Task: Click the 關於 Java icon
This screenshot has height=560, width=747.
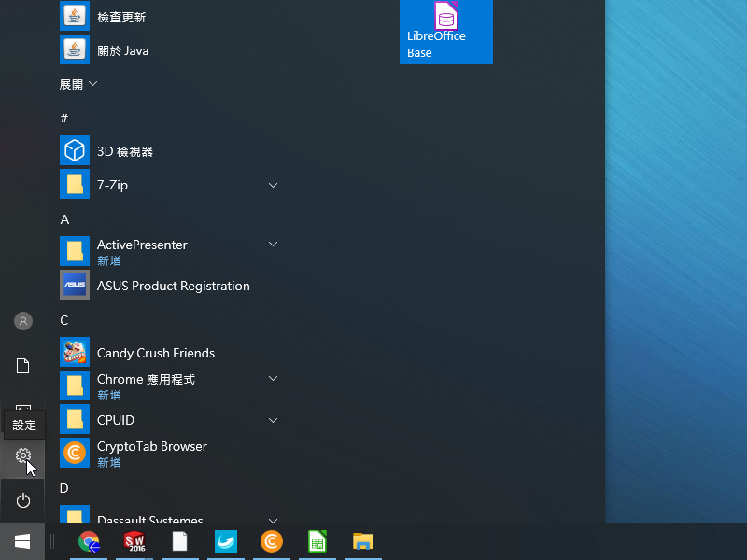Action: pyautogui.click(x=75, y=49)
